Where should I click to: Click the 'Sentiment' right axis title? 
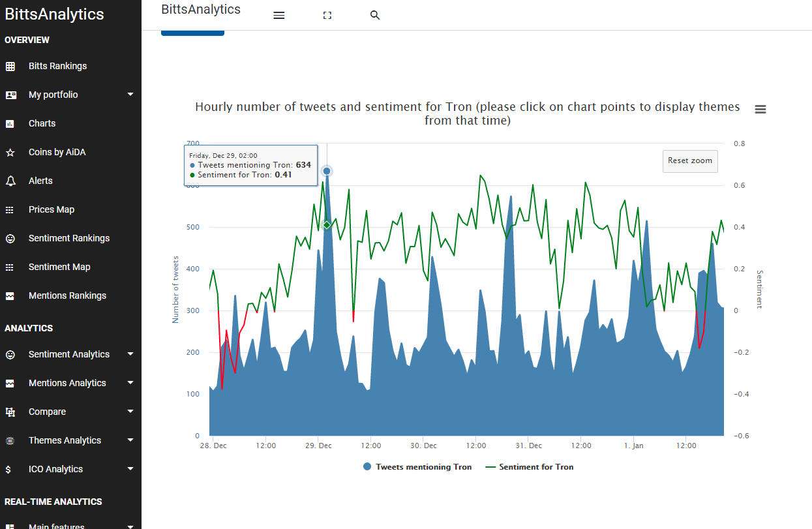759,289
